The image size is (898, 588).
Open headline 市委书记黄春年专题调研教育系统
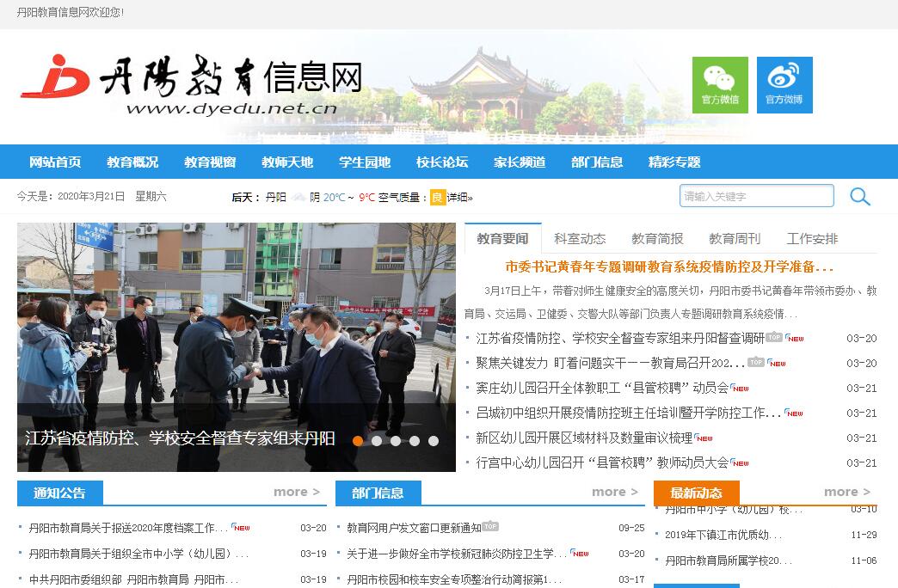[669, 266]
